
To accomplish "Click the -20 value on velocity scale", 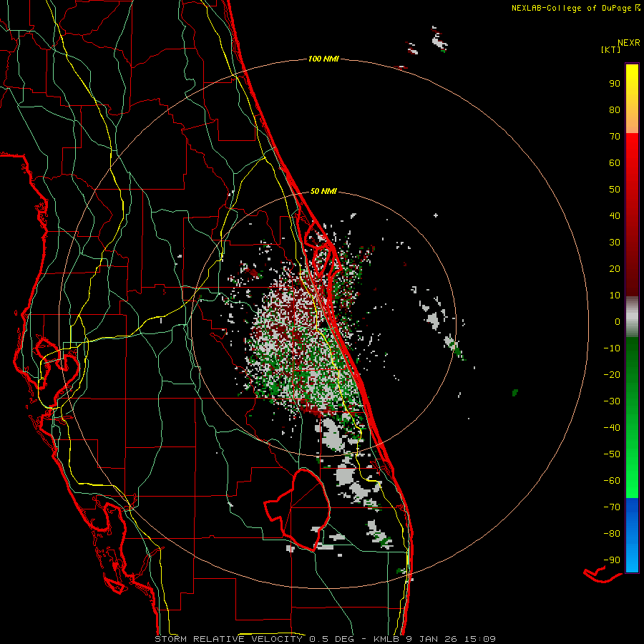I will tap(612, 375).
